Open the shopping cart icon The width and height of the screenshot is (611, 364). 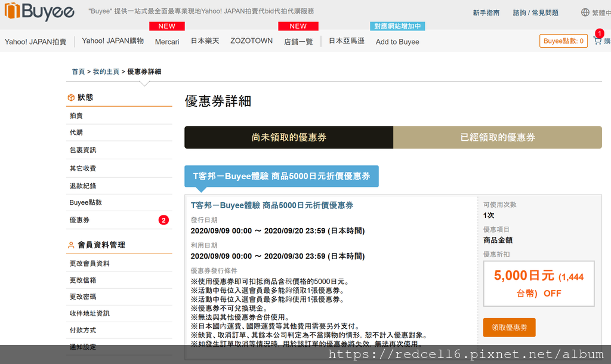tap(597, 41)
